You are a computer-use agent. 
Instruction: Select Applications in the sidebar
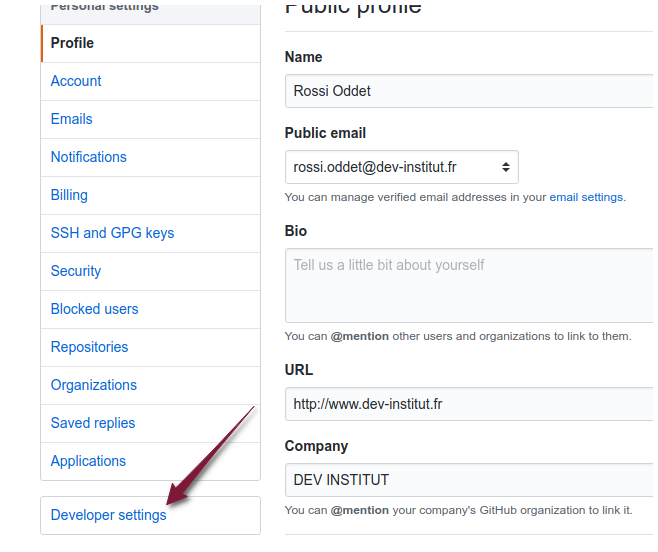(x=89, y=461)
